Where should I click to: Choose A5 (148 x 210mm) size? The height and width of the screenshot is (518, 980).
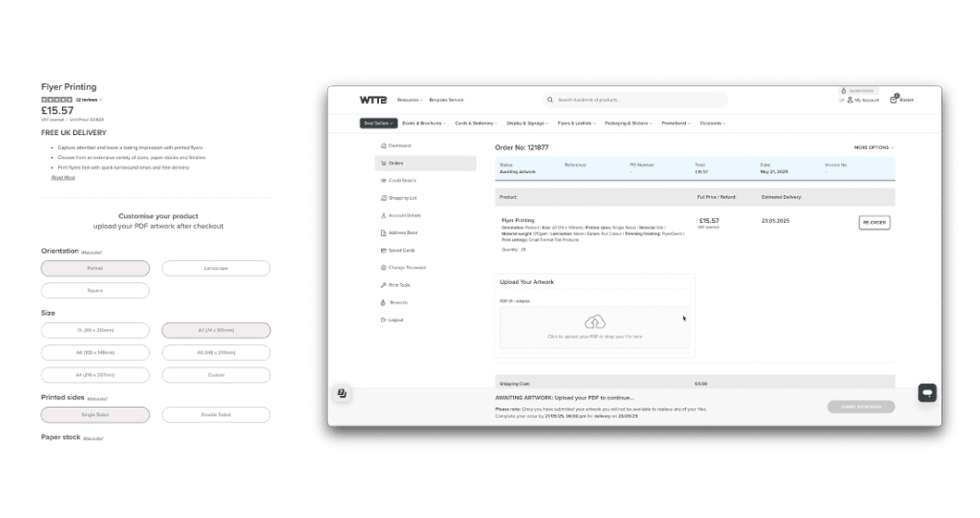[x=215, y=352]
